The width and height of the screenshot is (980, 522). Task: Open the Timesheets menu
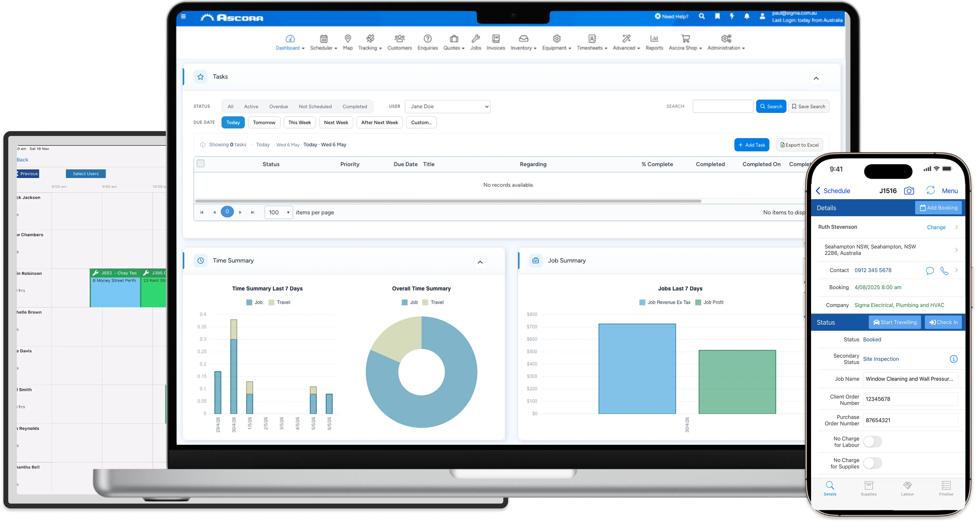(x=592, y=42)
